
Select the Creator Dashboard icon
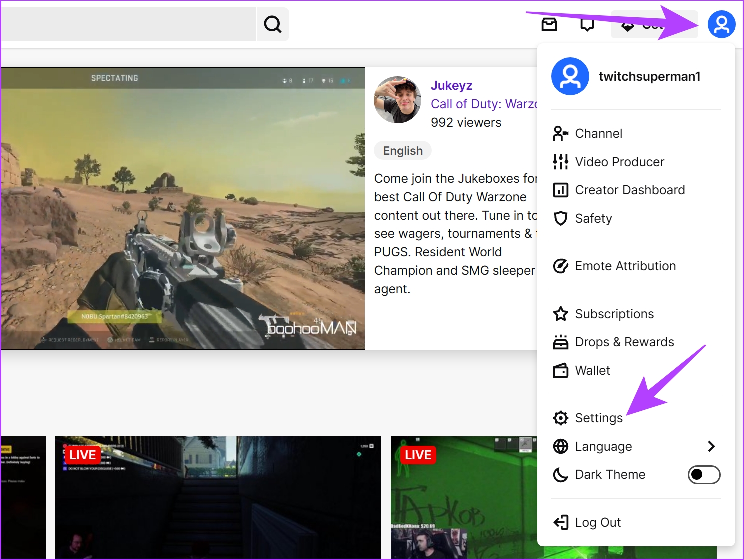coord(561,190)
